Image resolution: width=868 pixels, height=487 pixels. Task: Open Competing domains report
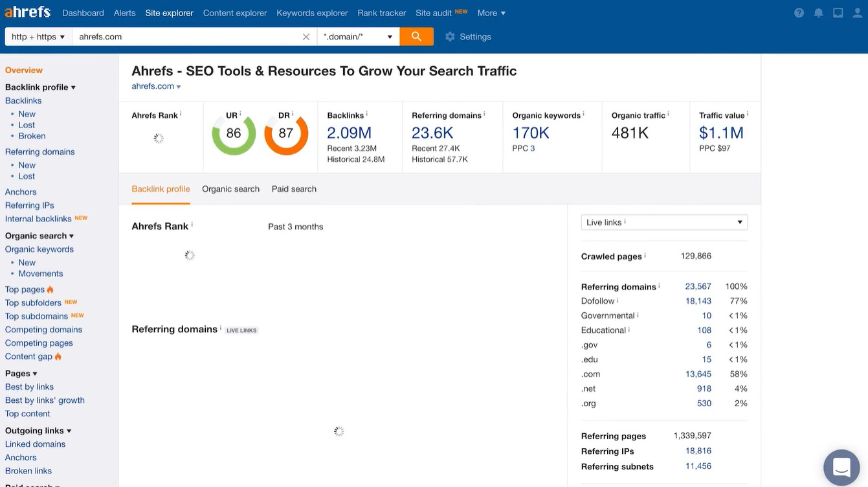43,330
